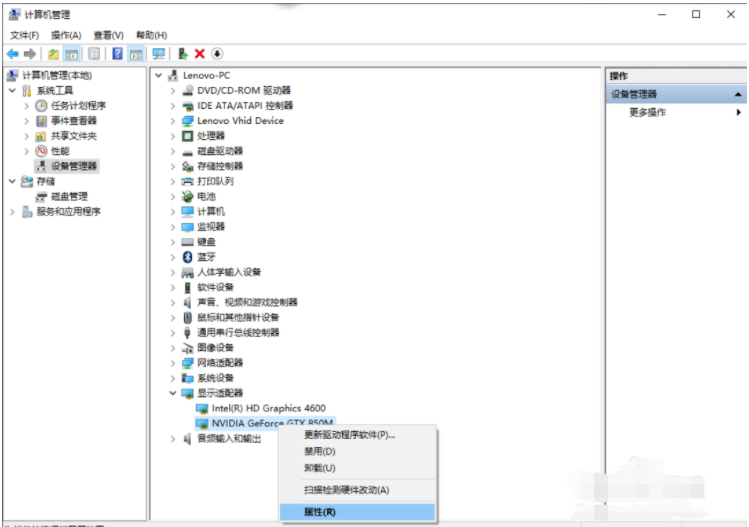The image size is (749, 527).
Task: Choose 更新驱动程序软件(P)... in context menu
Action: tap(350, 435)
